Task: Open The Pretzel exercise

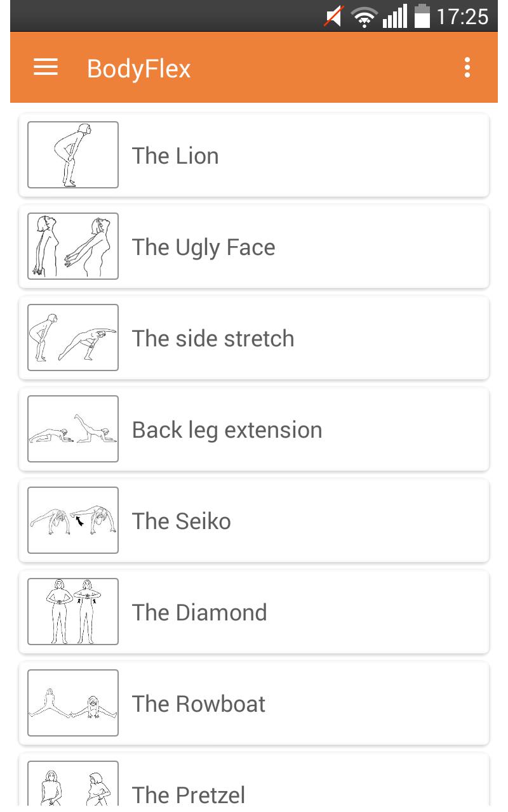Action: (x=188, y=794)
